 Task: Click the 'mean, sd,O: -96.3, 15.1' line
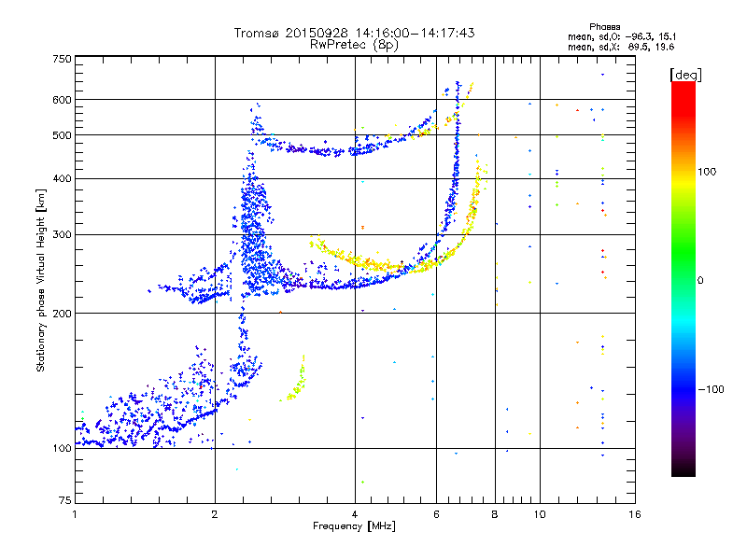coord(622,36)
